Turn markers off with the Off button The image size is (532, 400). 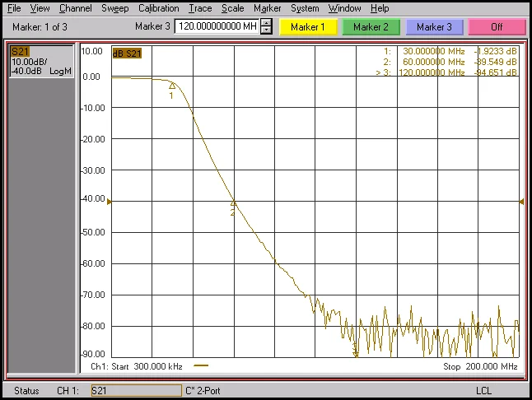click(x=497, y=27)
